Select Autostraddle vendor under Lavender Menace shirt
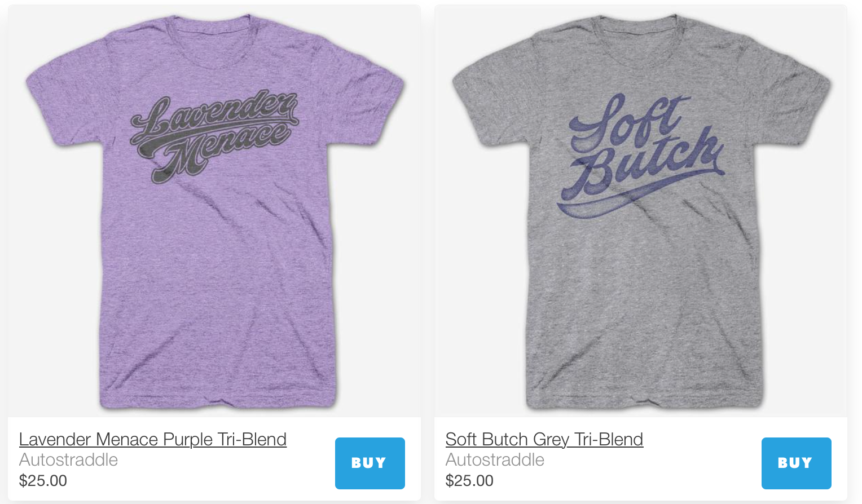862x504 pixels. click(x=68, y=460)
